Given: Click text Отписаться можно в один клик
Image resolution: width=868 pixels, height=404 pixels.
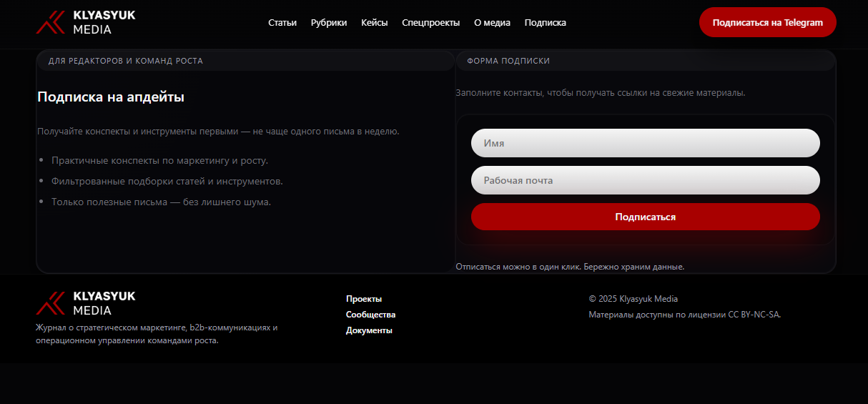Looking at the screenshot, I should 518,267.
